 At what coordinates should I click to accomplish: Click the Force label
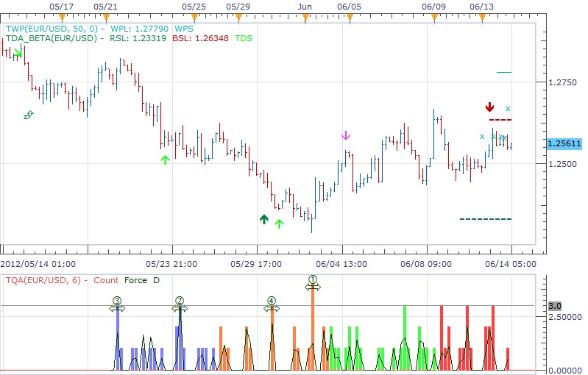coord(135,280)
